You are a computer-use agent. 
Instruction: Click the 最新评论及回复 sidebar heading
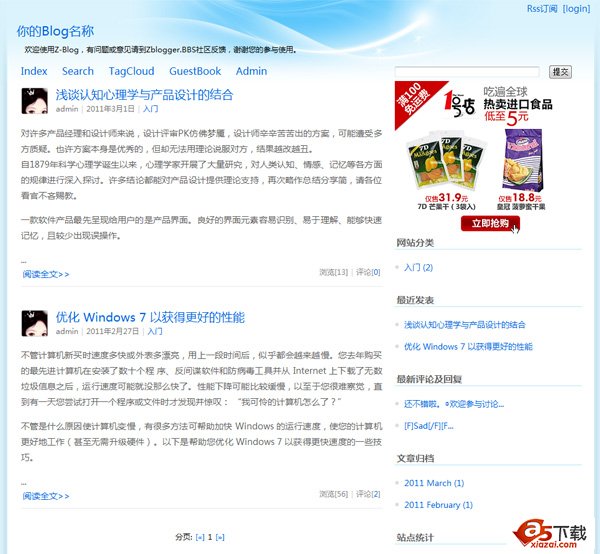click(429, 379)
